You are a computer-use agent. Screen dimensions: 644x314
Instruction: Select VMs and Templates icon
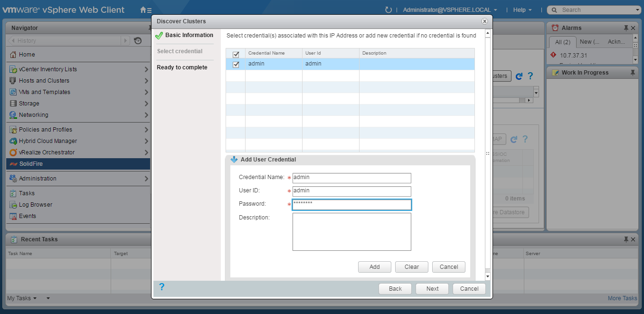pyautogui.click(x=13, y=92)
